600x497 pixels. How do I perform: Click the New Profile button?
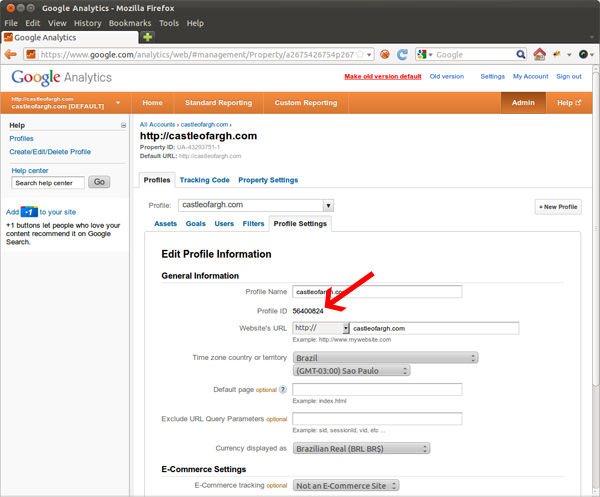tap(558, 207)
